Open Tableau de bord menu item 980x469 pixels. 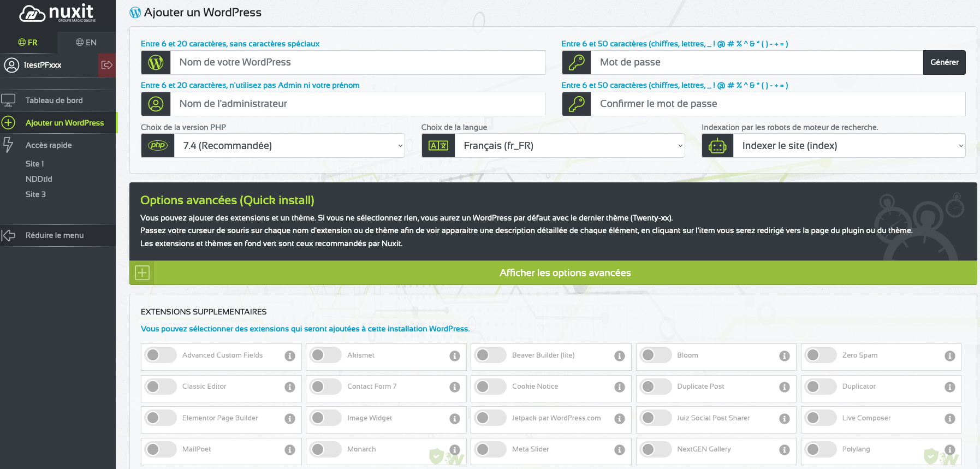tap(58, 100)
